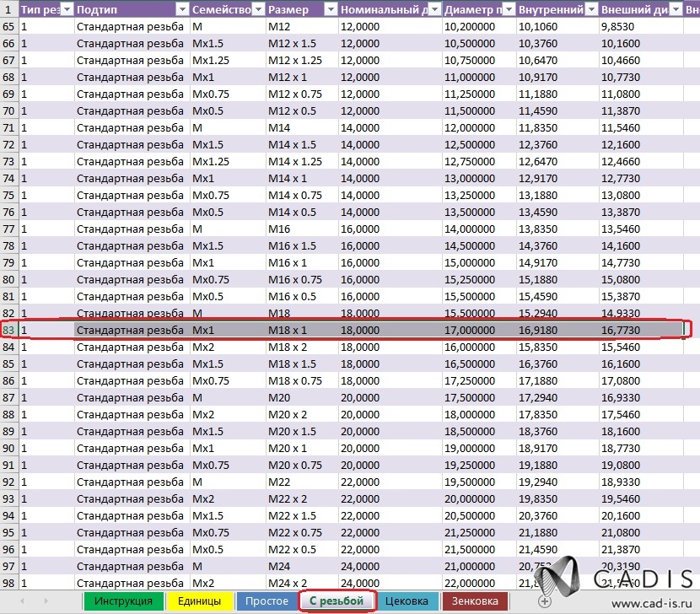Click the size cell M12 x 1.25
This screenshot has height=614, width=700.
tap(302, 60)
